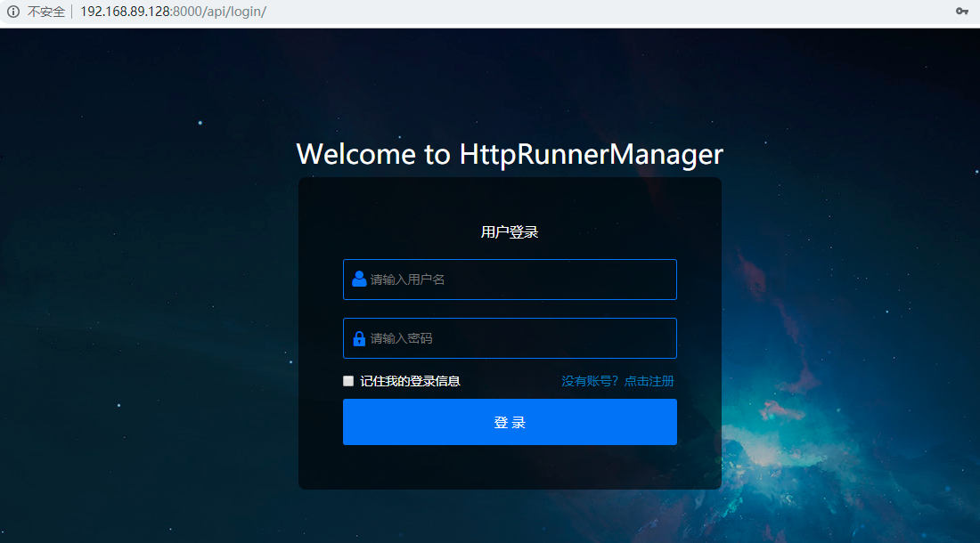Click the site info icon in address bar
Viewport: 980px width, 543px height.
pyautogui.click(x=13, y=12)
